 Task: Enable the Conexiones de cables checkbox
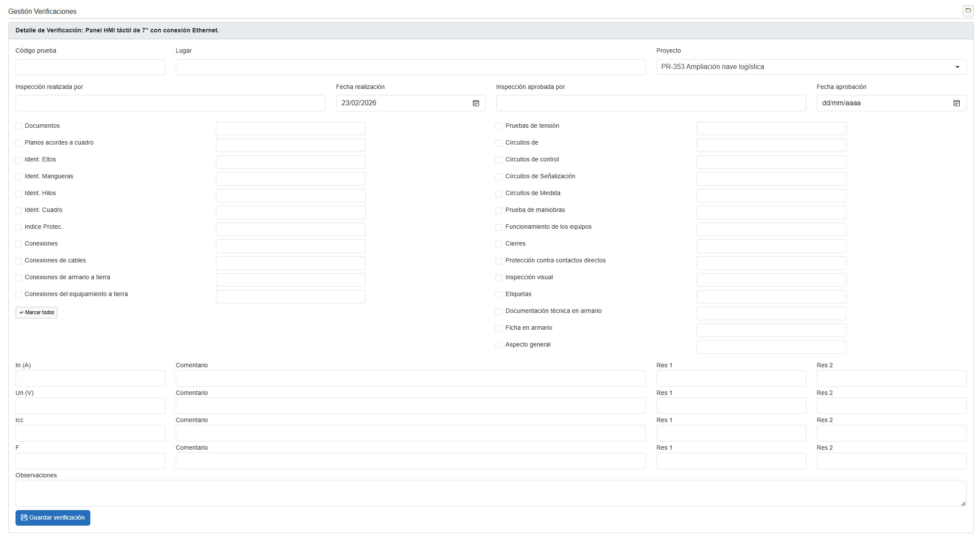coord(18,261)
